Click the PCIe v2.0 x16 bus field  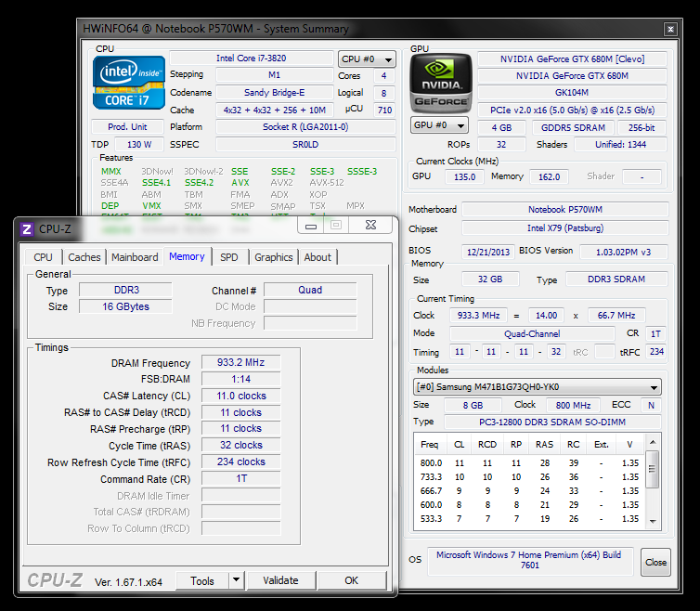coord(572,110)
